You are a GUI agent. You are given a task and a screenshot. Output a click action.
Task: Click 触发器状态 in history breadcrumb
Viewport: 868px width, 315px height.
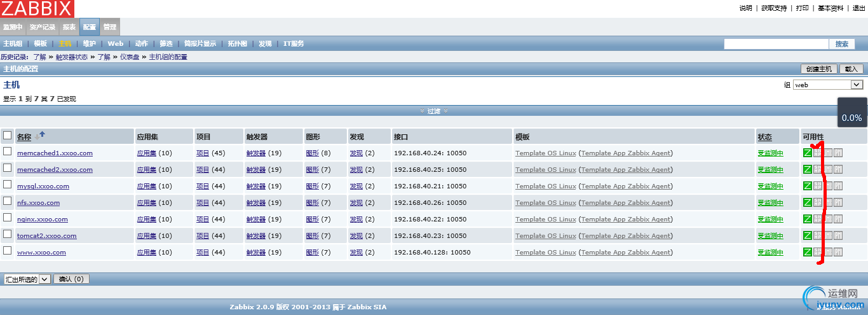point(72,57)
